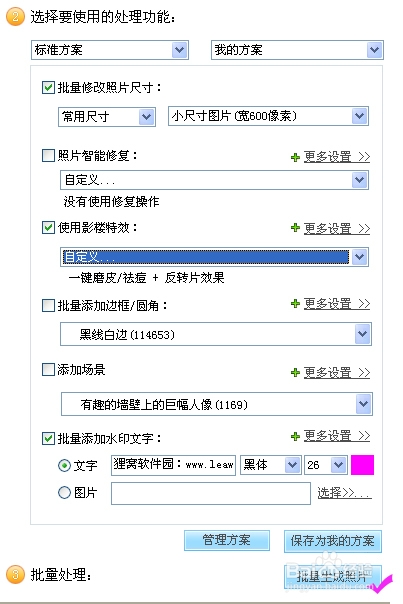This screenshot has height=604, width=403.
Task: Click 管理方案 button
Action: coord(227,540)
